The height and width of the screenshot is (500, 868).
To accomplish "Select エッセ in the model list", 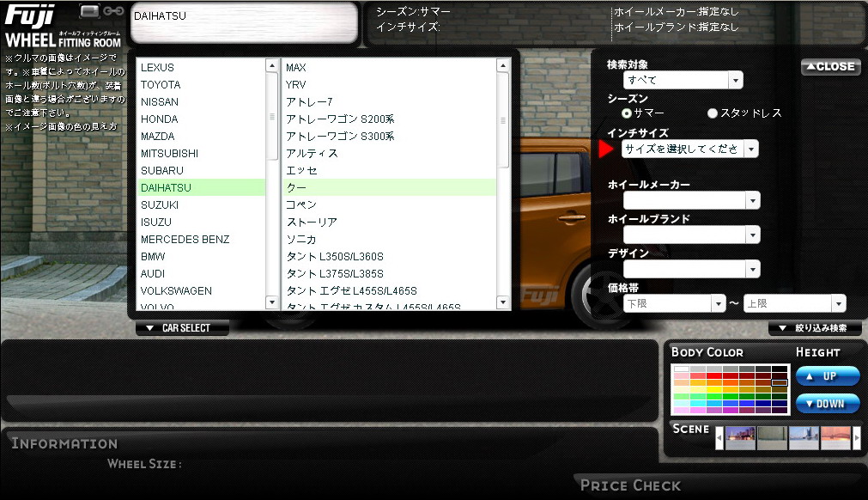I will (390, 171).
